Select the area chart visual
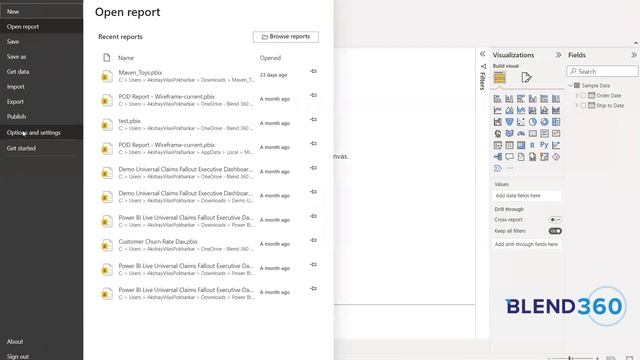The height and width of the screenshot is (360, 640). coord(509,110)
